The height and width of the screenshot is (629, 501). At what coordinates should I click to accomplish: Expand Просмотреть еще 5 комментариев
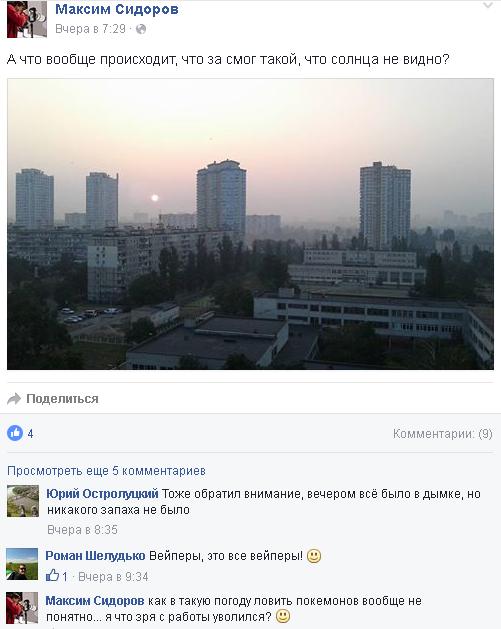[x=106, y=471]
